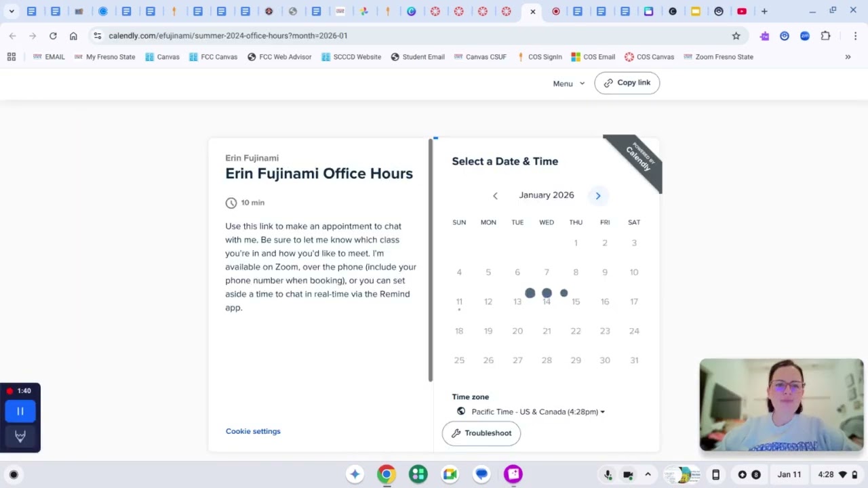Open the EMAIL bookmark
The width and height of the screenshot is (868, 488).
49,57
